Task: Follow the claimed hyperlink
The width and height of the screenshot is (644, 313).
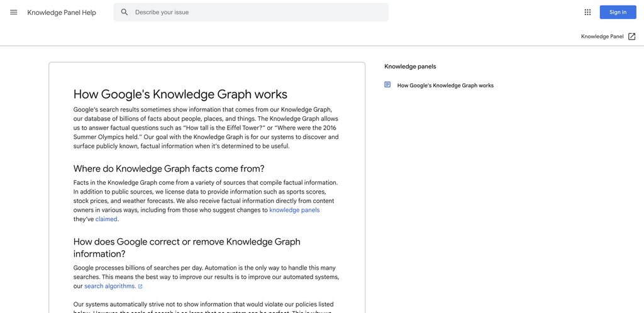Action: pos(106,219)
